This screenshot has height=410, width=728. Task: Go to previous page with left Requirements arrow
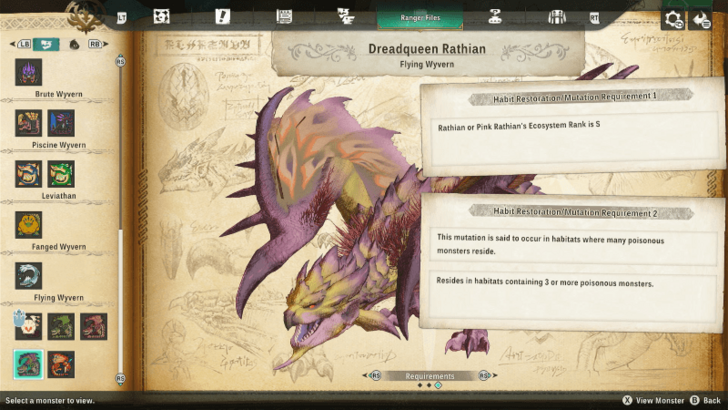(376, 376)
